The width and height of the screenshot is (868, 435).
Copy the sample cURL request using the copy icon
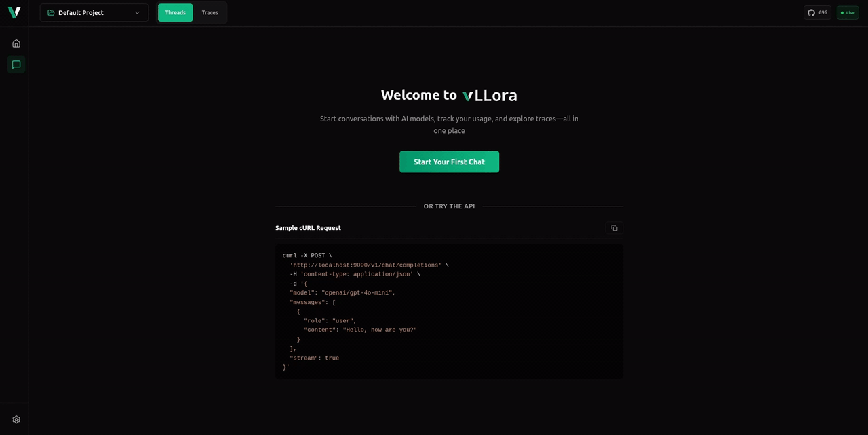click(x=614, y=227)
